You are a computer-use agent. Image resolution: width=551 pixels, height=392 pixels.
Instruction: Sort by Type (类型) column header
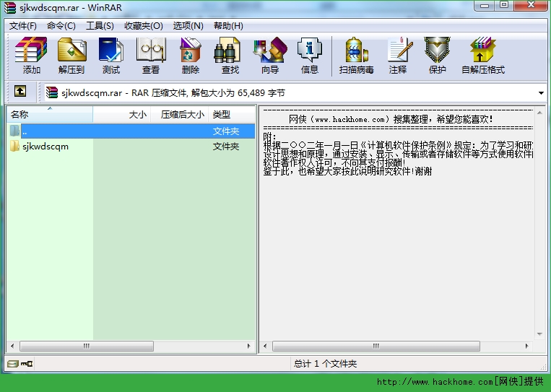232,115
